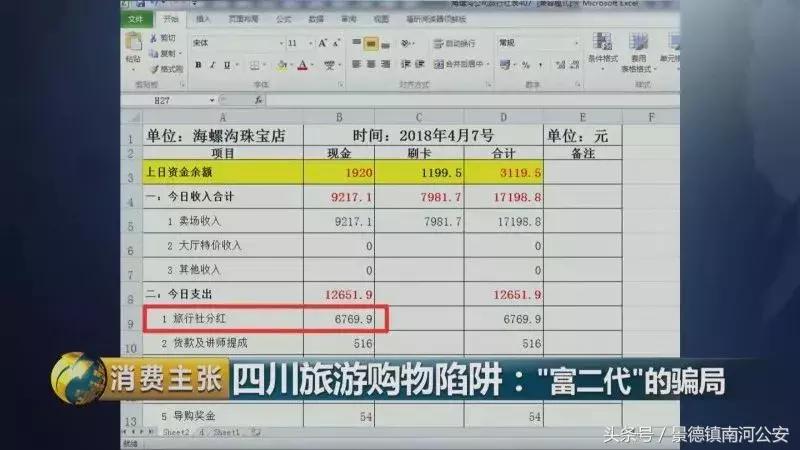Switch to the View (视图) tab
This screenshot has height=450, width=800.
(381, 19)
